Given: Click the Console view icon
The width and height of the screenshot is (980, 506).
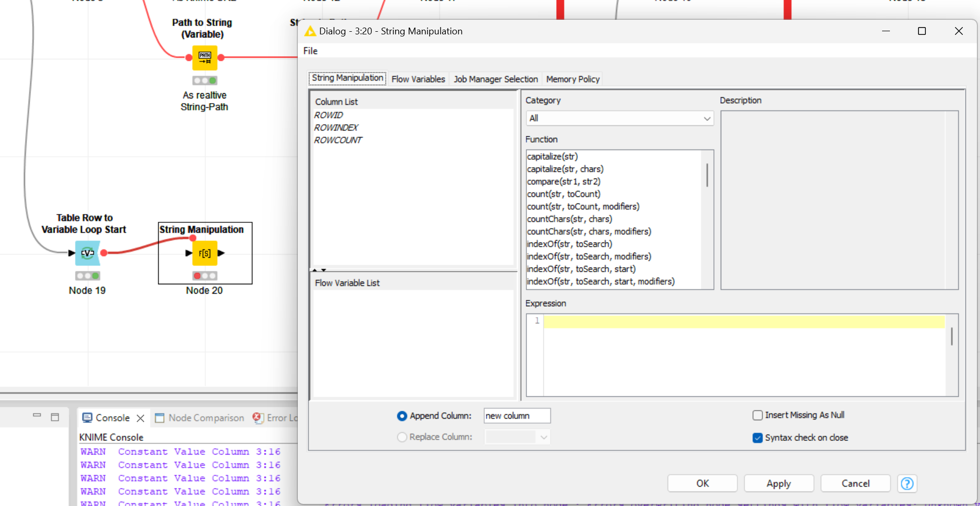Looking at the screenshot, I should click(x=87, y=418).
